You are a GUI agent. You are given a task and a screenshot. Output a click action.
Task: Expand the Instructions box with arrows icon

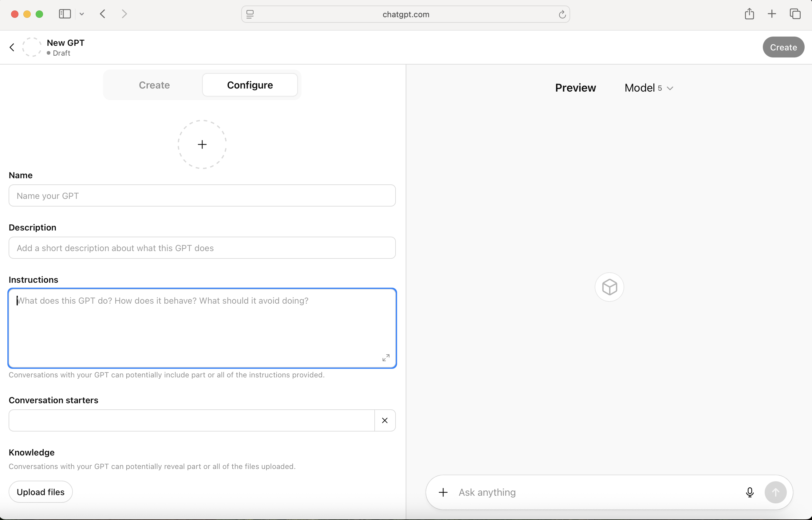(x=386, y=358)
